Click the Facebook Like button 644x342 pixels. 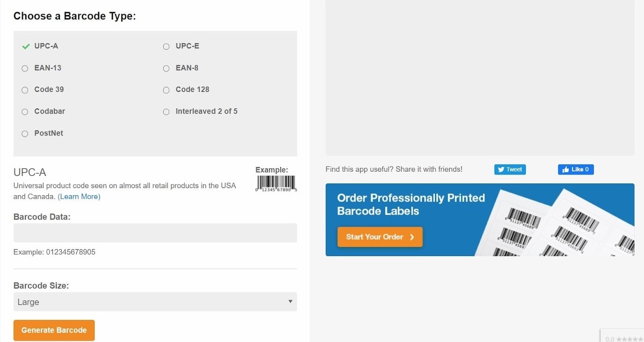576,169
